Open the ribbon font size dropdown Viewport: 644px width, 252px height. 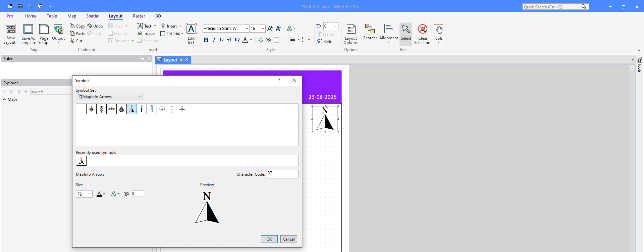point(263,29)
